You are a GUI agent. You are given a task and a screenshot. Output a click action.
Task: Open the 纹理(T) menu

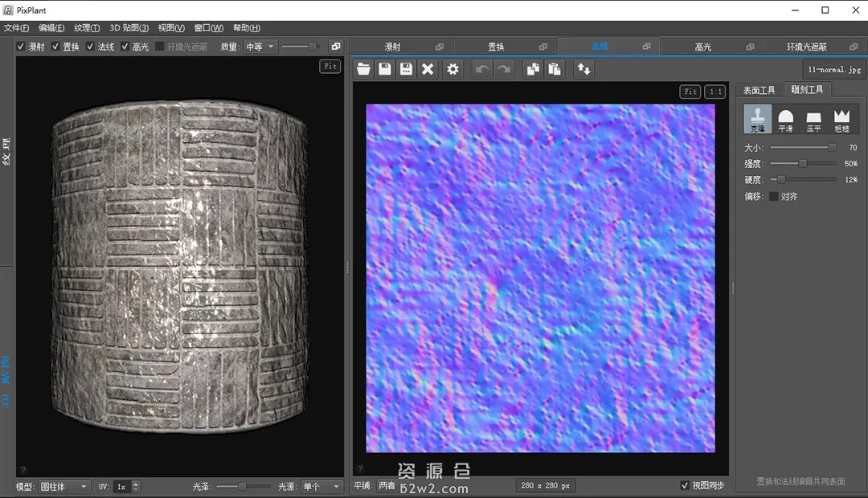[x=87, y=28]
